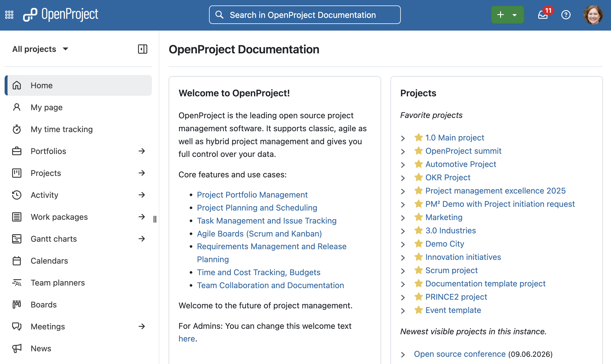Toggle favorite star of Demo City
Viewport: 611px width, 364px height.
click(418, 243)
